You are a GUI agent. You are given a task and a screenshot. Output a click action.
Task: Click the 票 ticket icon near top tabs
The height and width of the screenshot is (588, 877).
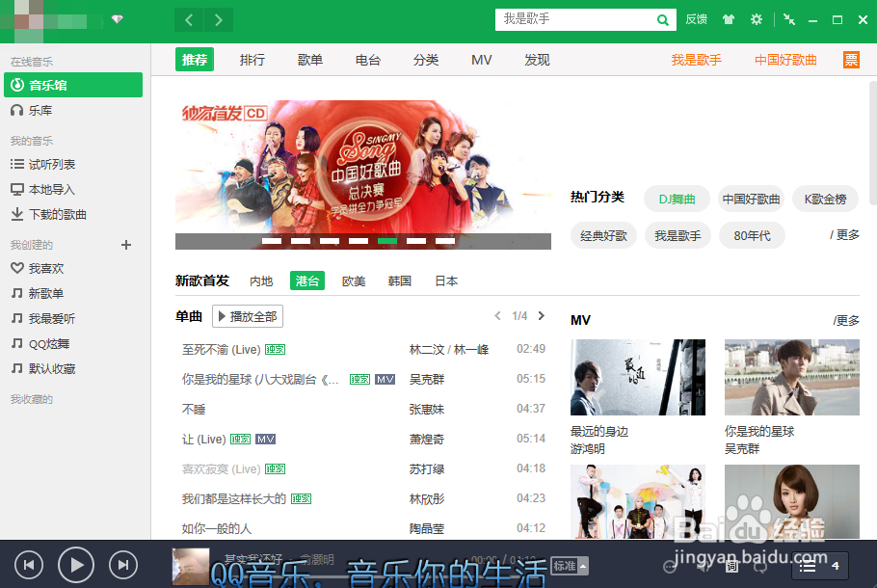[851, 60]
